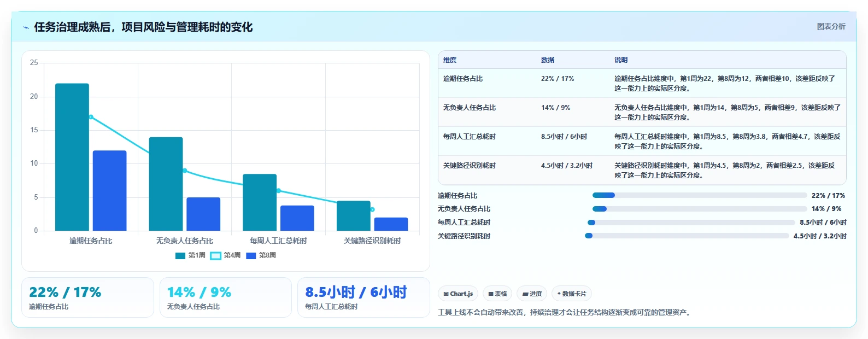The height and width of the screenshot is (339, 868).
Task: Click the footer note starting with 工具上线不会
Action: [x=565, y=313]
